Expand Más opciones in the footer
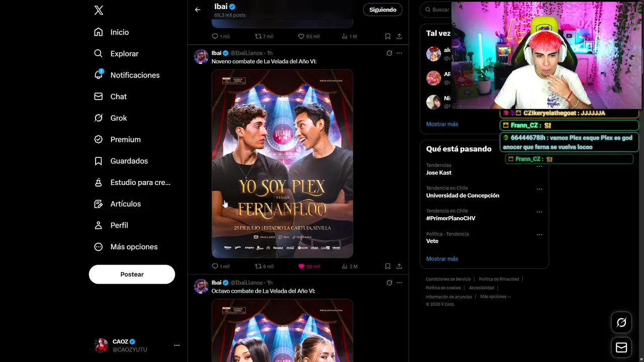Screen dimensions: 644x362 [495, 297]
